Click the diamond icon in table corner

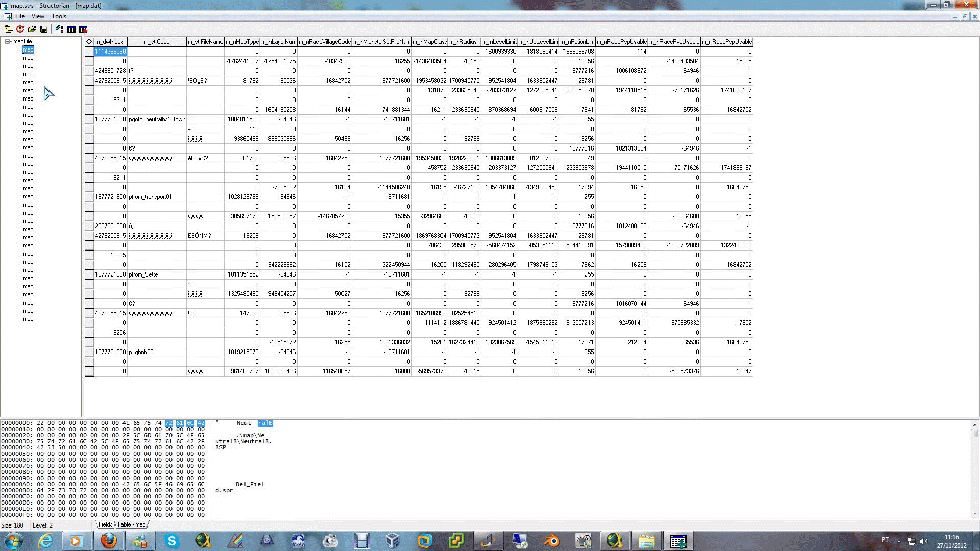(89, 42)
